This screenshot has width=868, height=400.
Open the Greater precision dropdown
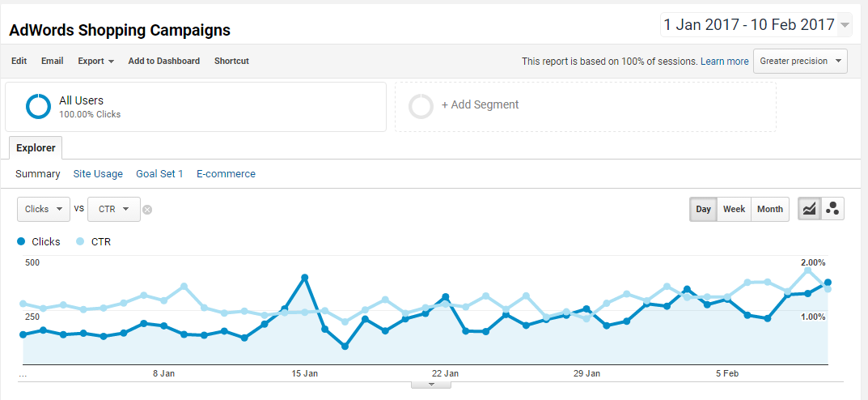click(800, 61)
